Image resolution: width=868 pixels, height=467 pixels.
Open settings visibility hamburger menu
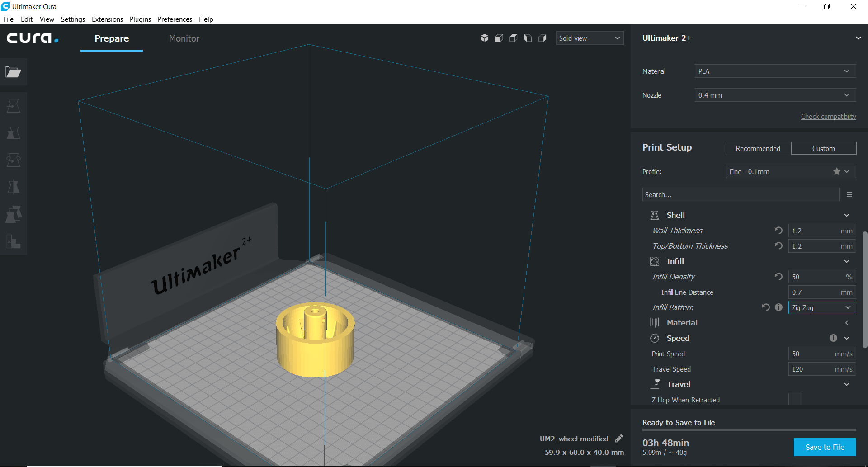tap(849, 194)
